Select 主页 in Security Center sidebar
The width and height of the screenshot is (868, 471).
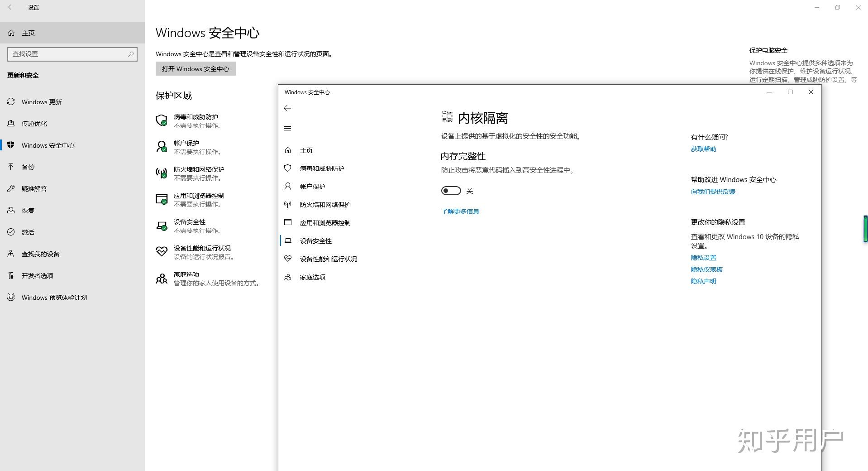(306, 150)
